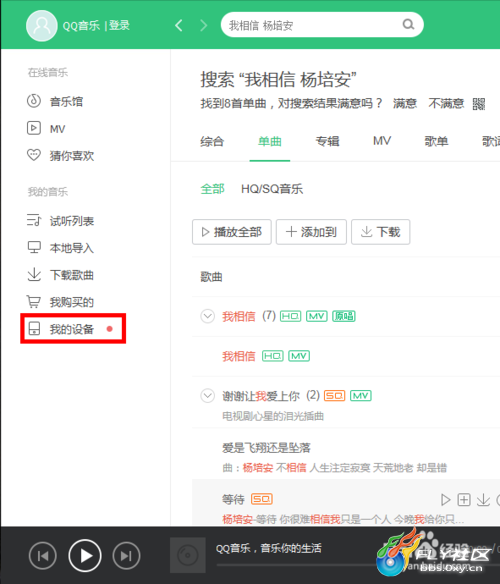Image resolution: width=500 pixels, height=584 pixels.
Task: Open the 登录 login link
Action: [x=119, y=25]
